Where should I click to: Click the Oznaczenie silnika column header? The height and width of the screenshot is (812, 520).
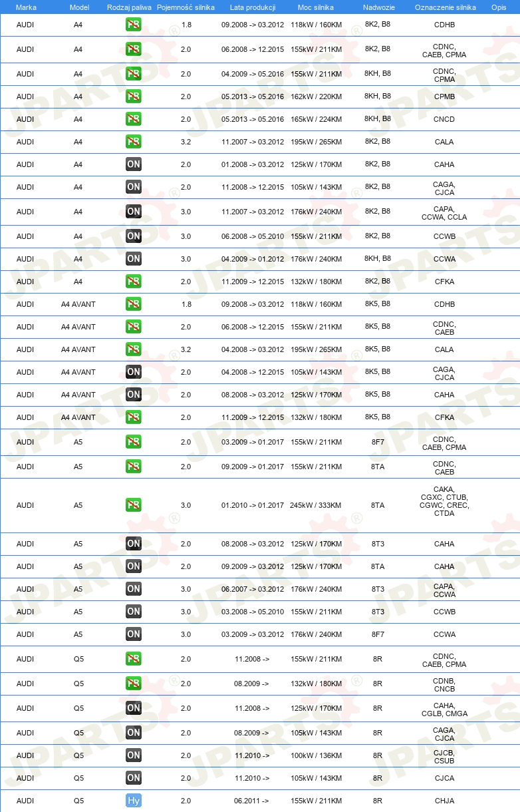pyautogui.click(x=445, y=7)
